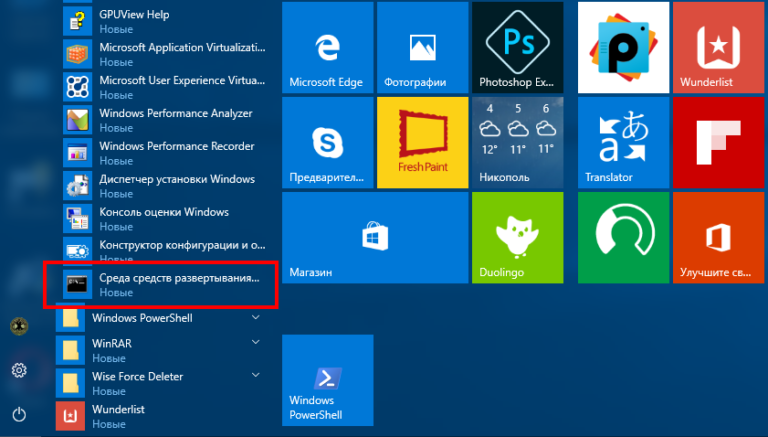Viewport: 768px width, 437px height.
Task: Expand the WinRAR folder chevron
Action: click(x=256, y=342)
